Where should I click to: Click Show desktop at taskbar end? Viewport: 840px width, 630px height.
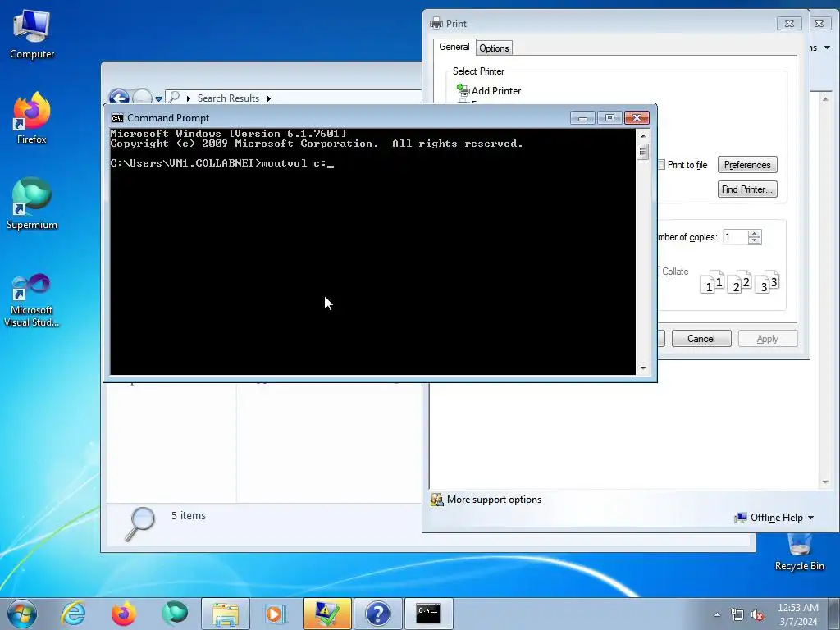point(834,614)
